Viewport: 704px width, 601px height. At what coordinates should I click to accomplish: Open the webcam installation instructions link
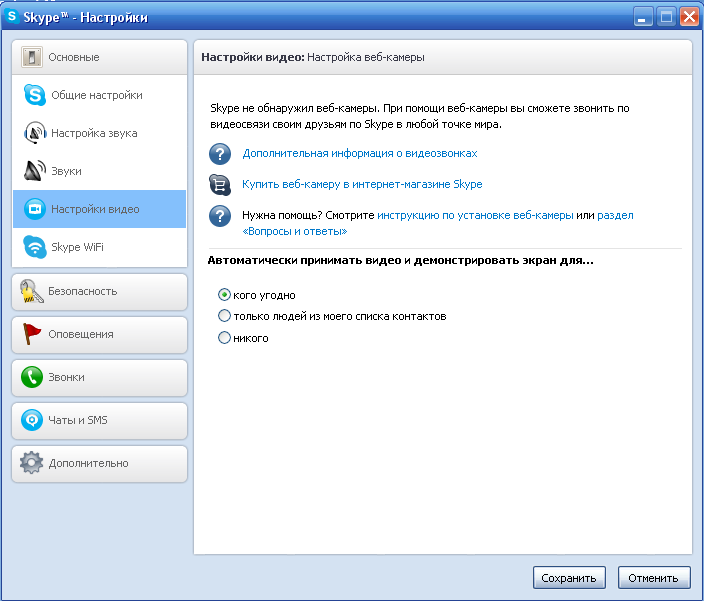475,215
